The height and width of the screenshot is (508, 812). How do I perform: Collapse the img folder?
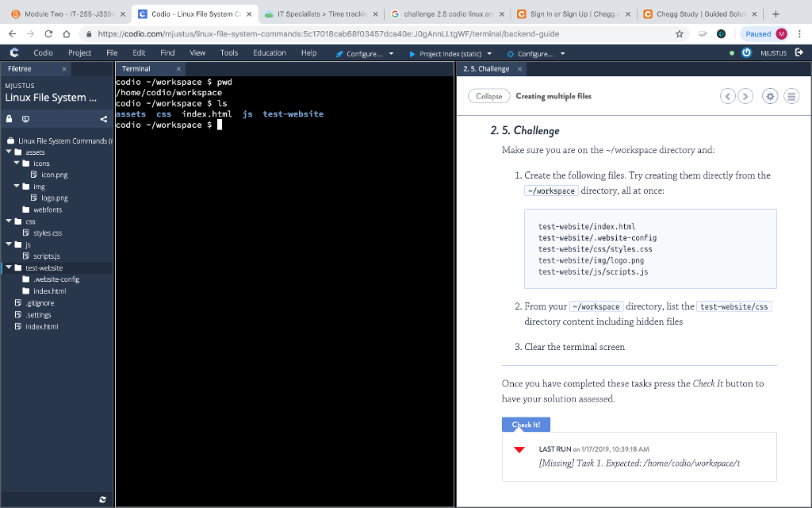pos(17,186)
